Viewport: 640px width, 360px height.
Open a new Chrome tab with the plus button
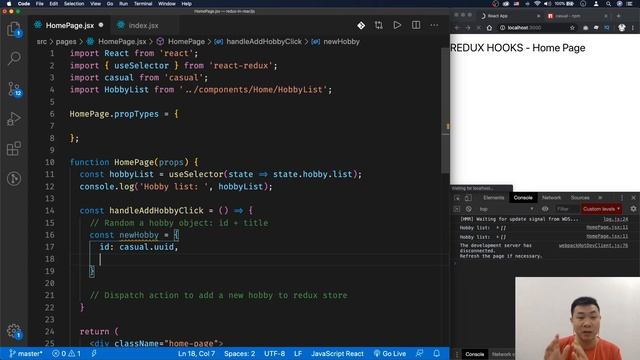click(x=618, y=16)
